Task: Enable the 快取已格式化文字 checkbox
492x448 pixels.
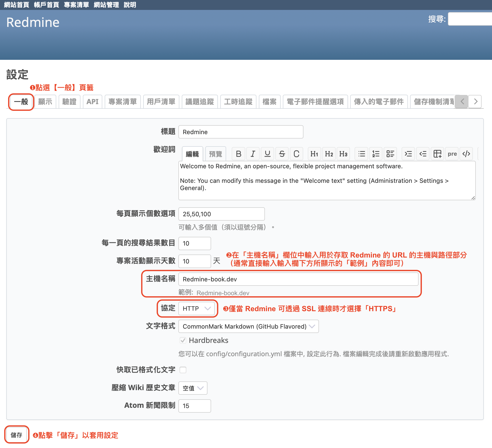Action: pos(183,370)
